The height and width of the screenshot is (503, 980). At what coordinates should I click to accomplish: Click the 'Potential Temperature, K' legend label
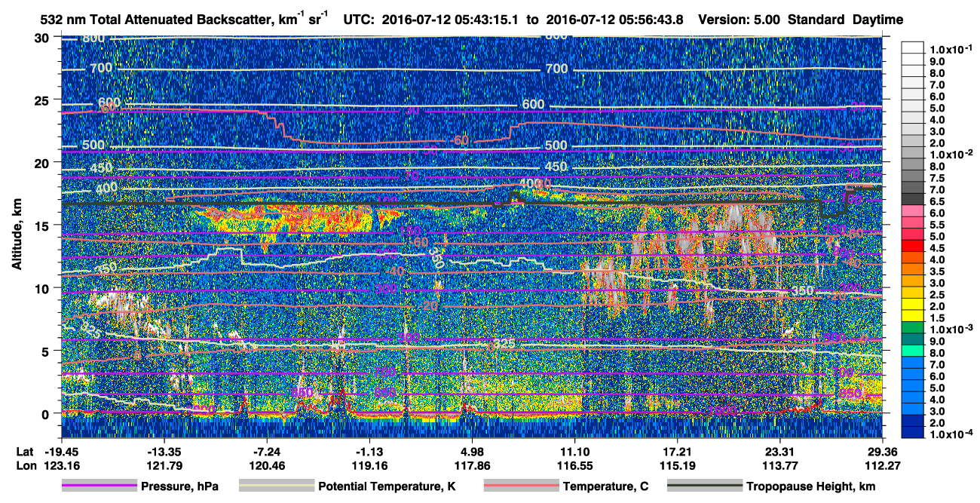387,487
